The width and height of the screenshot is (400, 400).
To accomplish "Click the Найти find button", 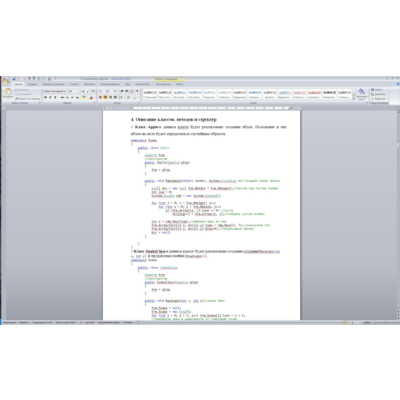I will click(378, 90).
